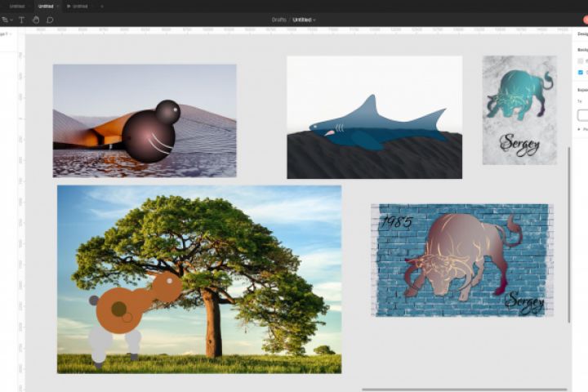Select the sphere creature desert image
This screenshot has height=392, width=588.
(x=145, y=120)
